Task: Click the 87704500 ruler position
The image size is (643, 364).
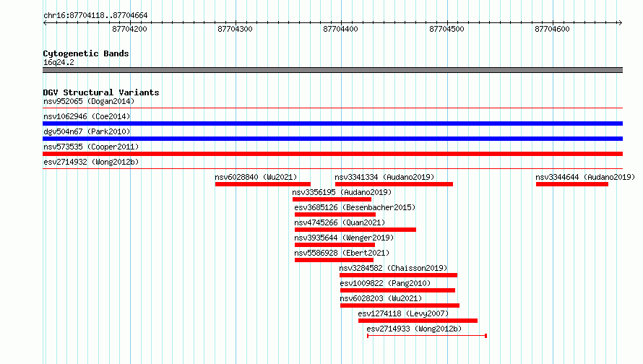Action: (446, 29)
